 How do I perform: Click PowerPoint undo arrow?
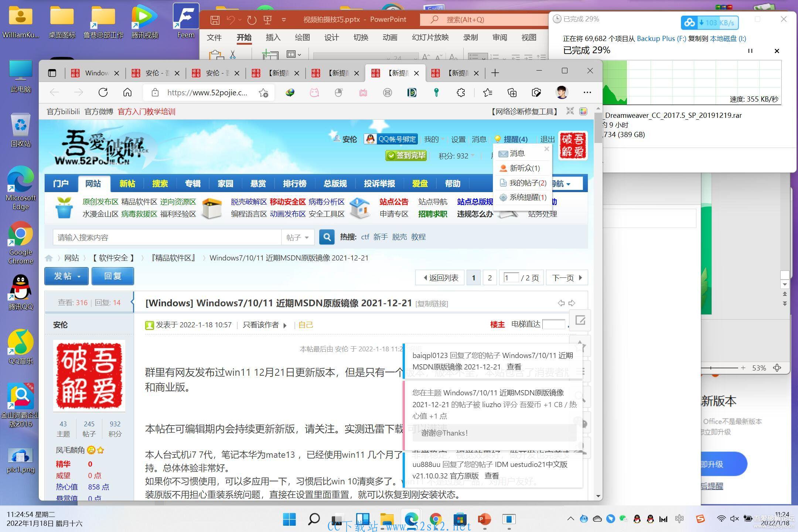tap(231, 20)
